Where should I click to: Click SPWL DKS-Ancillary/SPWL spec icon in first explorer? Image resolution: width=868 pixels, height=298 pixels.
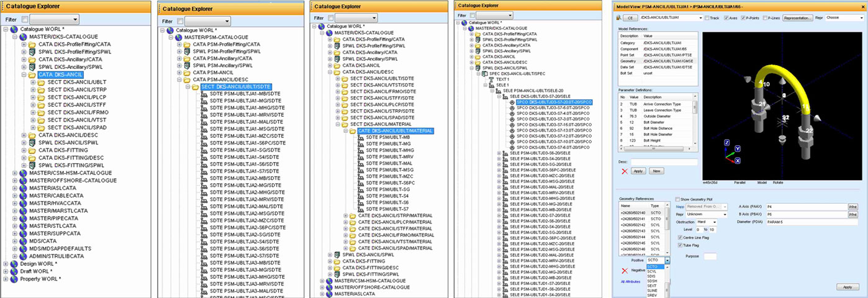(x=33, y=66)
